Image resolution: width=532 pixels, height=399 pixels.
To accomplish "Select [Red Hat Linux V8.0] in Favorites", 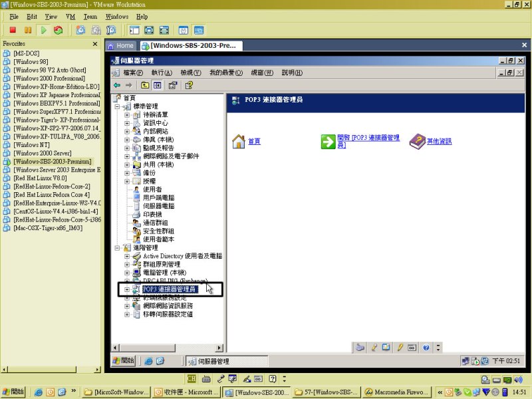I will tap(40, 178).
